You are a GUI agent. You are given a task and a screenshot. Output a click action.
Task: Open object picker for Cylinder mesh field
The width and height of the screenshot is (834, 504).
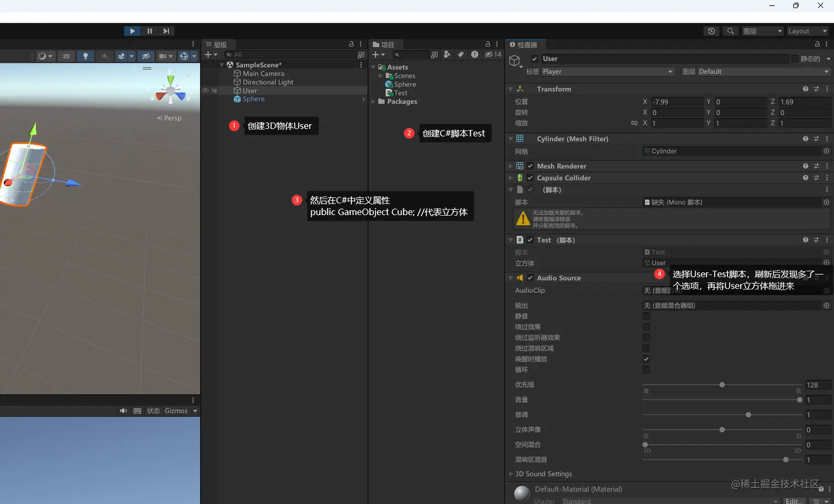[x=826, y=151]
